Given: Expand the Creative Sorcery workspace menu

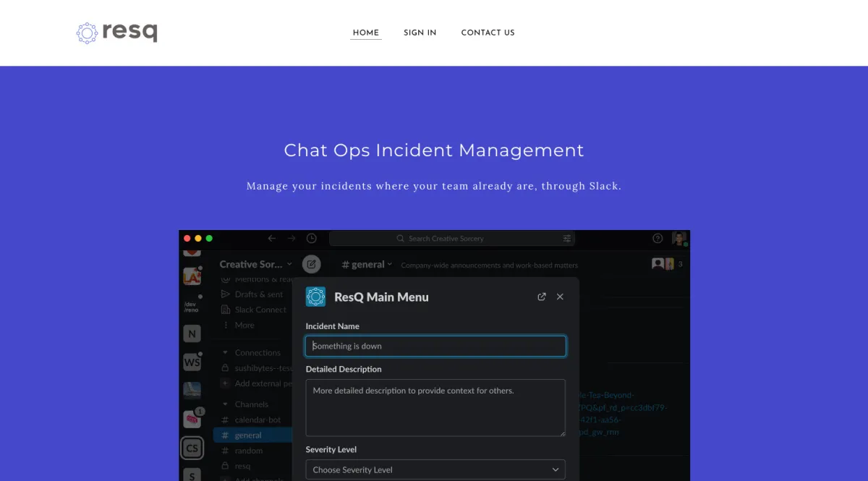Looking at the screenshot, I should tap(256, 264).
